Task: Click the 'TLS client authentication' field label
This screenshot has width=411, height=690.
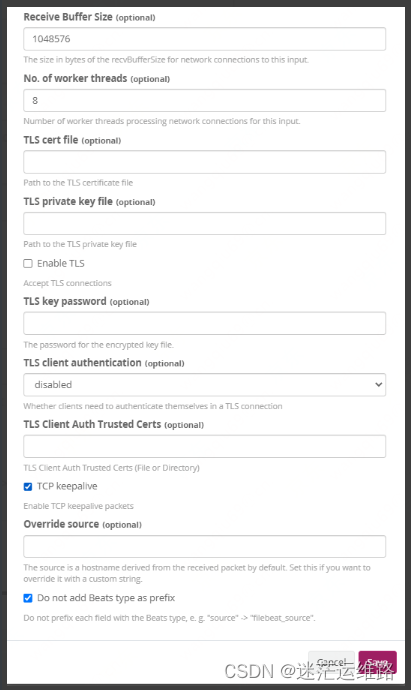Action: point(82,363)
